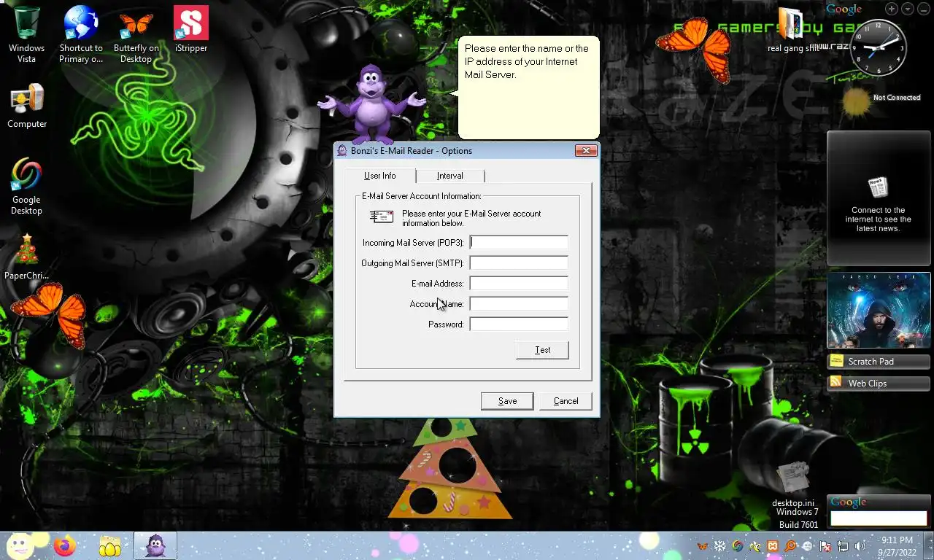Screen dimensions: 934x560
Task: Open the Google sidebar dropdown arrow menu
Action: [908, 9]
